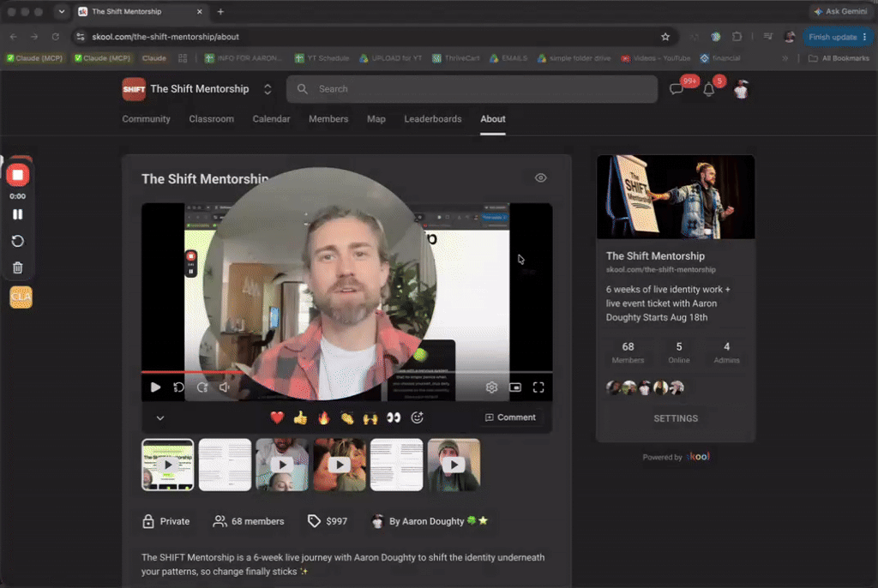Rewind the video with back-skip icon
The width and height of the screenshot is (878, 588).
coord(178,387)
